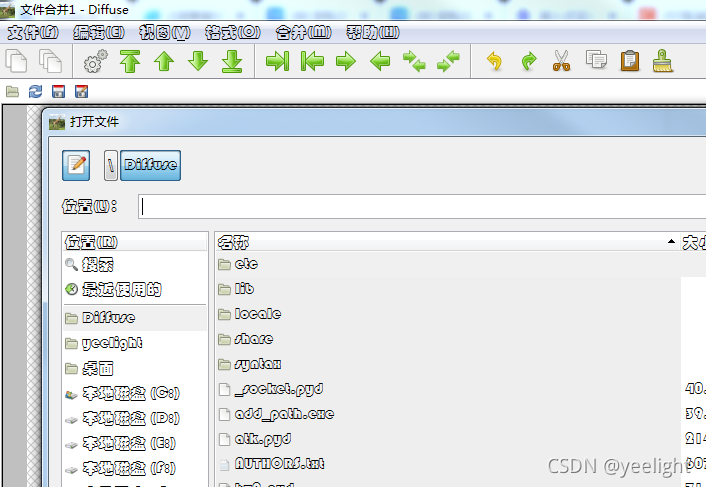Toggle the pencil type-location button in dialog
706x487 pixels.
(76, 165)
